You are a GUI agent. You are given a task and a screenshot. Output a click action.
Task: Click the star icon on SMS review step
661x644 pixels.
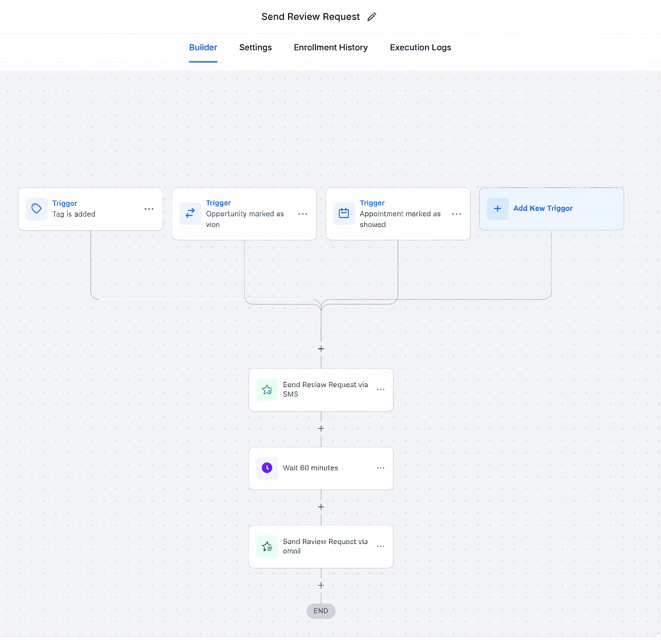[x=267, y=390]
